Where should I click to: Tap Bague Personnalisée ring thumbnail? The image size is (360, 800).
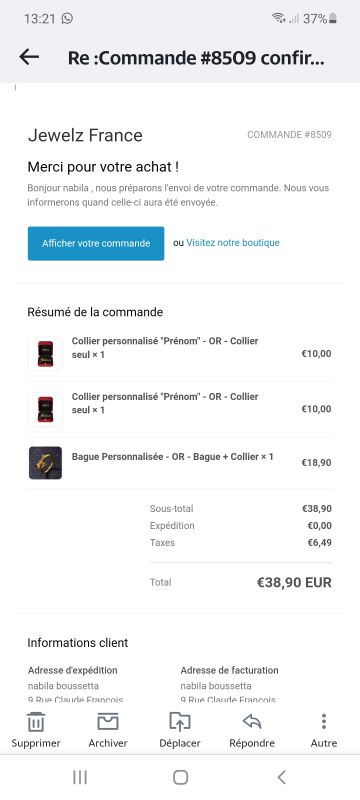45,463
